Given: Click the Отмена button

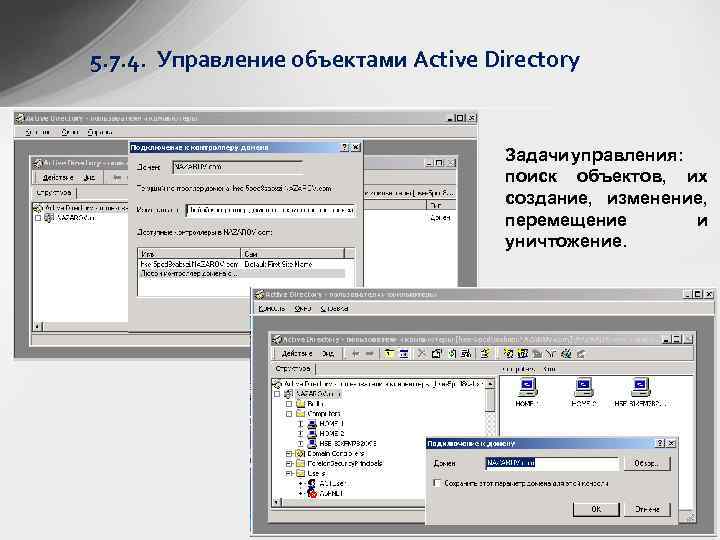Looking at the screenshot, I should point(647,509).
